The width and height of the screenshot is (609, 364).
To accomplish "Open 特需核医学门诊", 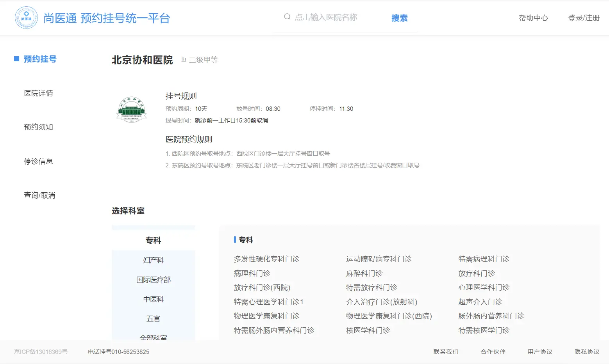I will click(x=484, y=330).
